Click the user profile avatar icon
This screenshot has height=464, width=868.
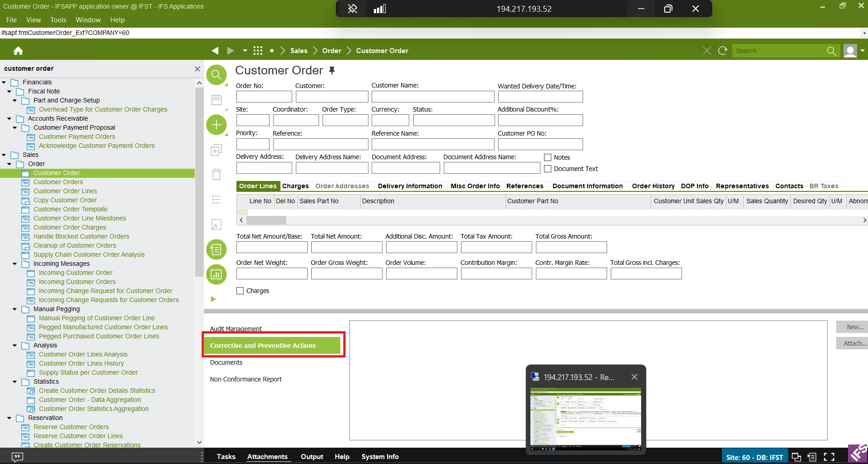(x=850, y=51)
